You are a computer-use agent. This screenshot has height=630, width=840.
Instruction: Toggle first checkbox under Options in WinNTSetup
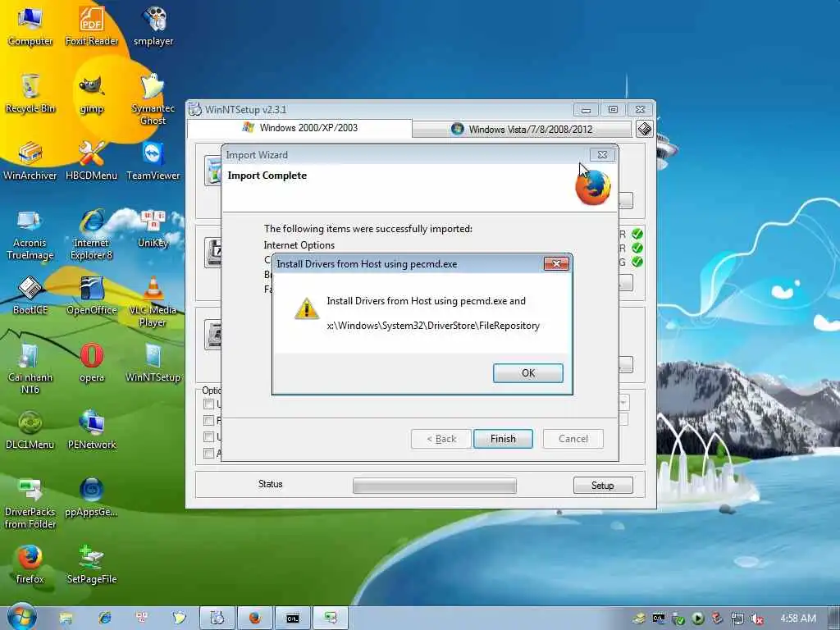[x=209, y=404]
